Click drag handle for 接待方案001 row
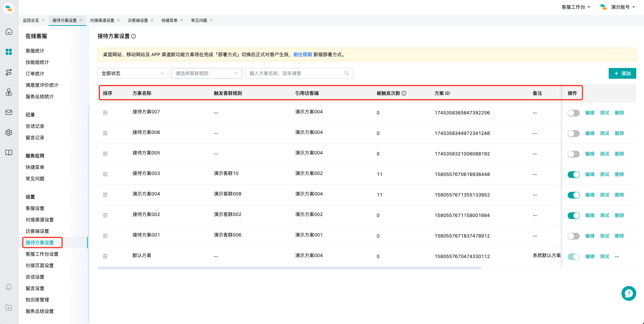 105,236
